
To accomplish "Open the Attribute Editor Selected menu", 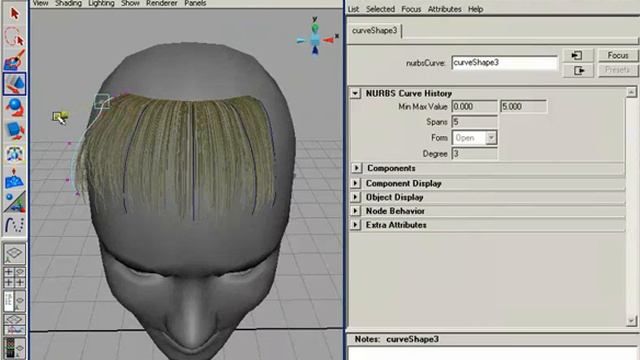I will 380,9.
